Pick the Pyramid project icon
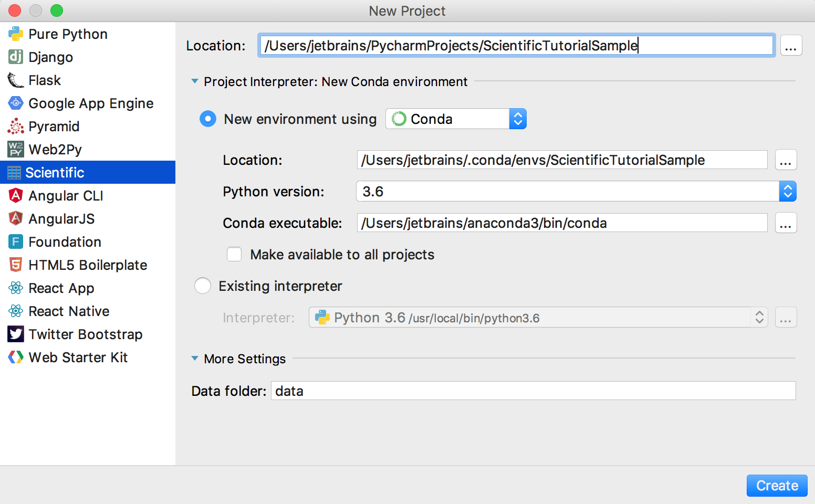 tap(15, 126)
